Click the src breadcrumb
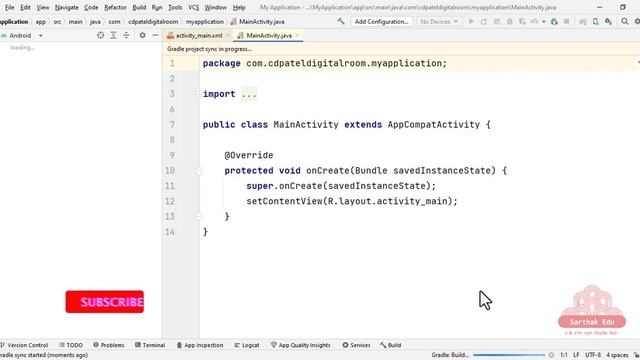 tap(57, 22)
